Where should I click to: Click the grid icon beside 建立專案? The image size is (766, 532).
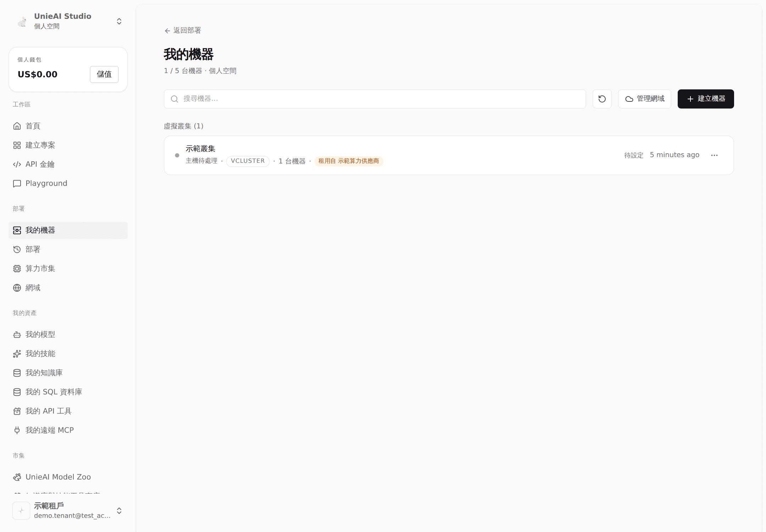17,145
